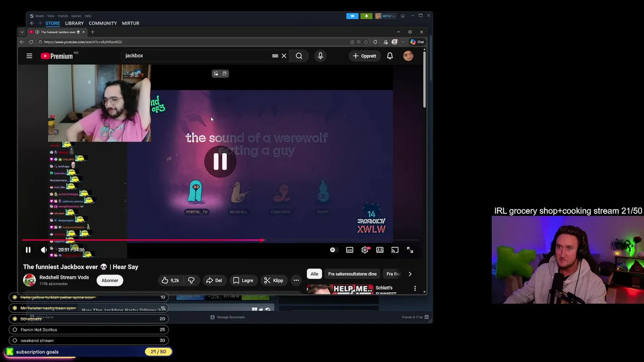Open Redshell Stream Vods channel avatar
The image size is (644, 362).
(x=30, y=280)
